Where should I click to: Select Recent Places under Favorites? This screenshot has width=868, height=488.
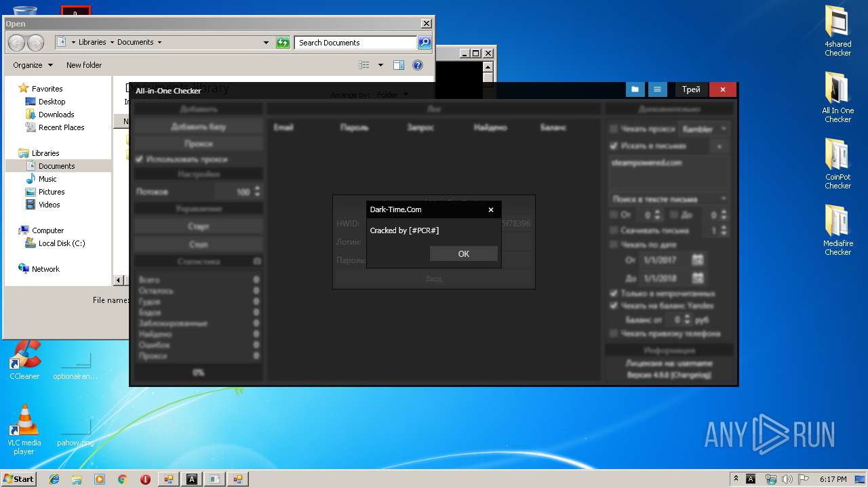pos(61,127)
